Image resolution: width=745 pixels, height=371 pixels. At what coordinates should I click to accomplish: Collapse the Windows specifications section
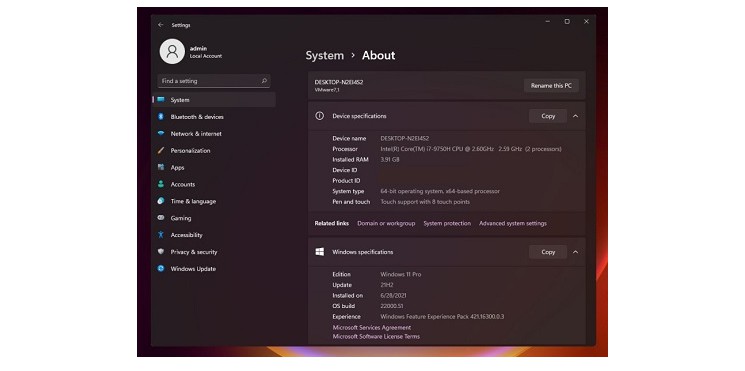click(x=575, y=252)
